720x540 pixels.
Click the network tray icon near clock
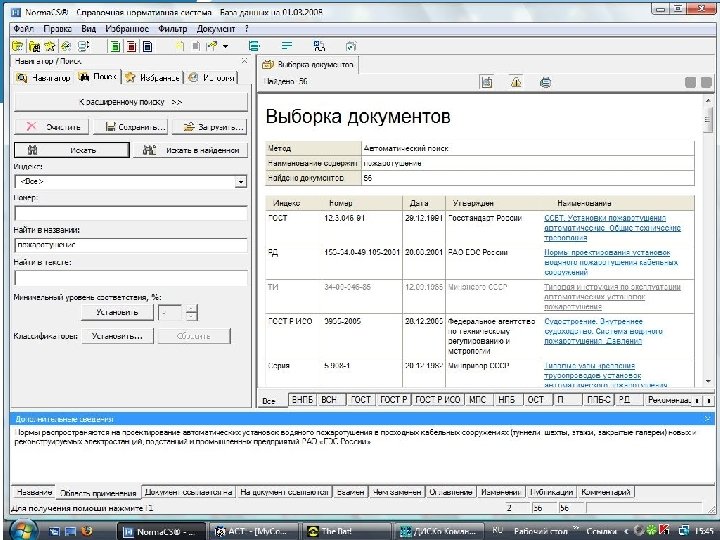[x=684, y=531]
